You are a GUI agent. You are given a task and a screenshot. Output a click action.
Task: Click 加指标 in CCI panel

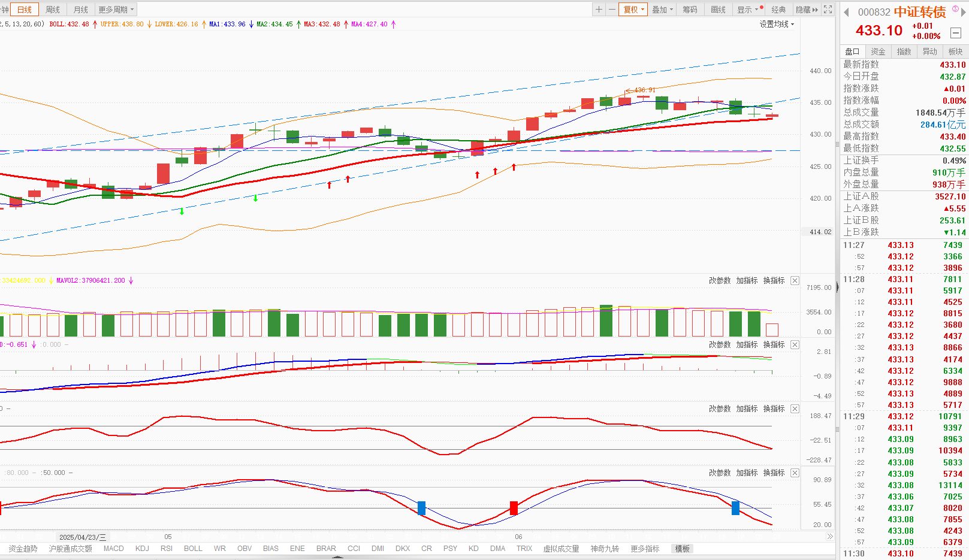pos(747,408)
